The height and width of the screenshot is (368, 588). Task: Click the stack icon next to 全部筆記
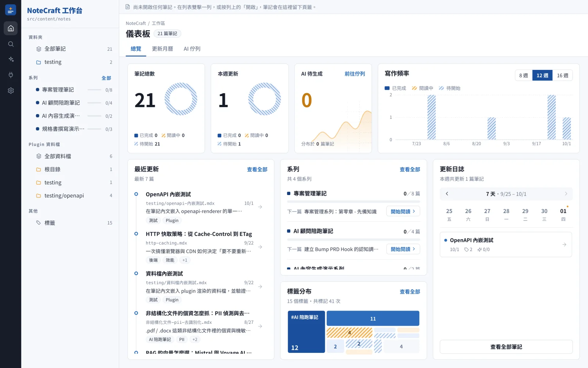[x=39, y=49]
